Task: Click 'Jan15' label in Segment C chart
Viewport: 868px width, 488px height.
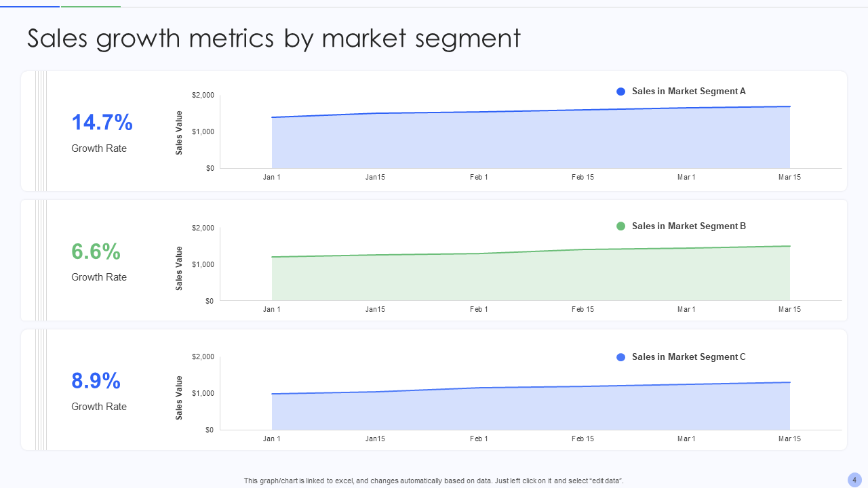Action: (x=376, y=439)
